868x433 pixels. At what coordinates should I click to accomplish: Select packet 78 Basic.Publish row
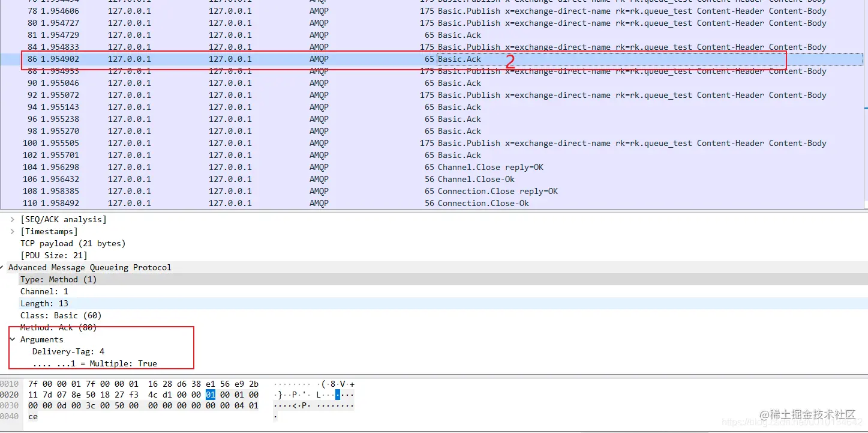[x=432, y=11]
